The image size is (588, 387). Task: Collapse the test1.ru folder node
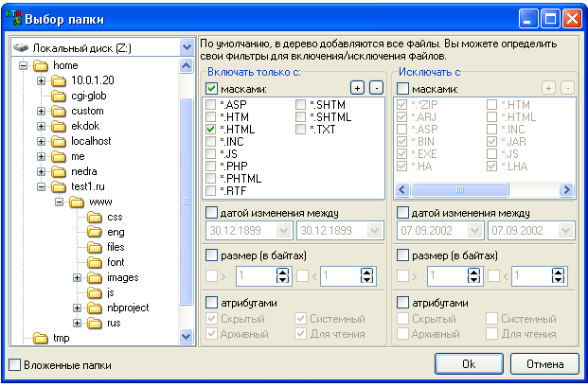point(42,186)
